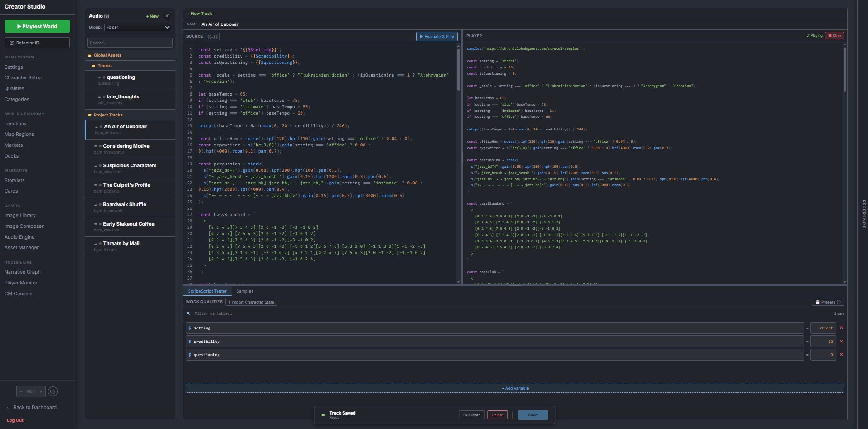
Task: Delete the credibility variable using red X
Action: [841, 342]
